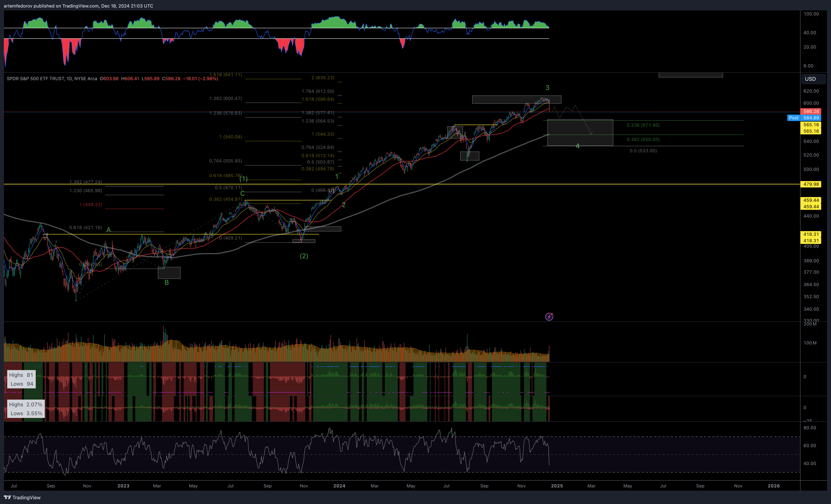831x504 pixels.
Task: Click the 1.764 (612.50) Fibonacci label
Action: [318, 91]
